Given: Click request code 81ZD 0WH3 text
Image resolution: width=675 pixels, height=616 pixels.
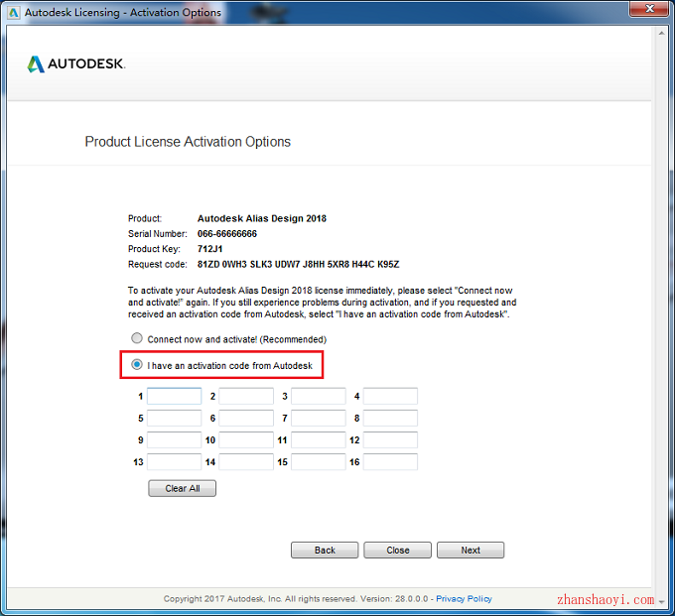Looking at the screenshot, I should point(298,264).
